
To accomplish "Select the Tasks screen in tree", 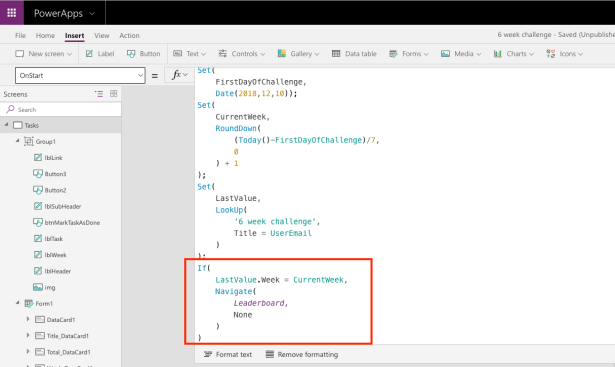I will click(x=31, y=125).
